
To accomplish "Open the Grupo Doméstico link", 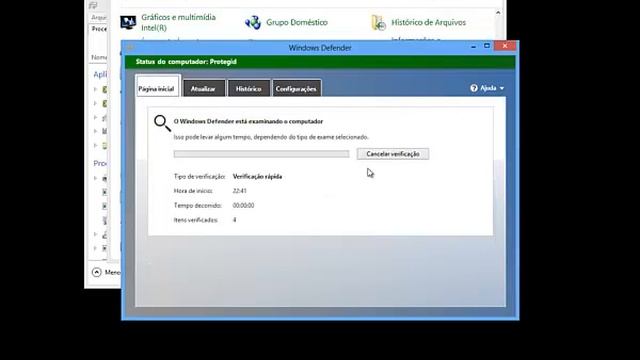I will click(x=297, y=22).
